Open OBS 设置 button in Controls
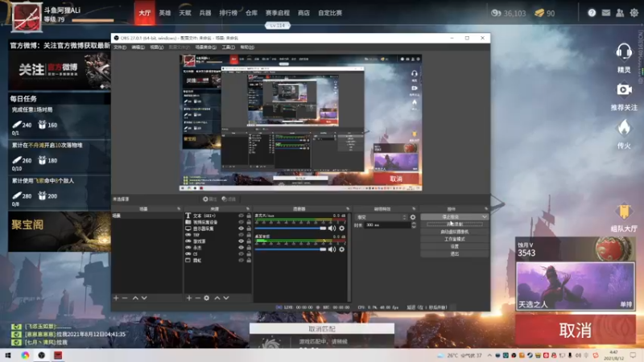The height and width of the screenshot is (362, 644). point(455,246)
